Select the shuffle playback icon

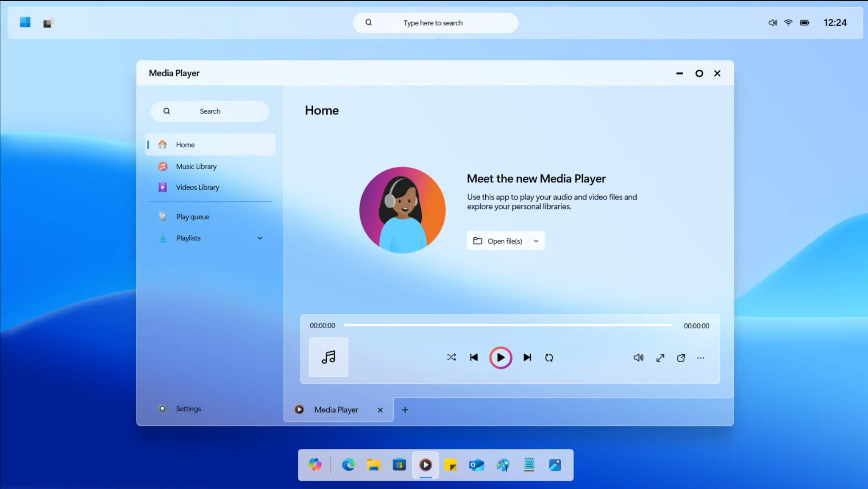tap(451, 357)
